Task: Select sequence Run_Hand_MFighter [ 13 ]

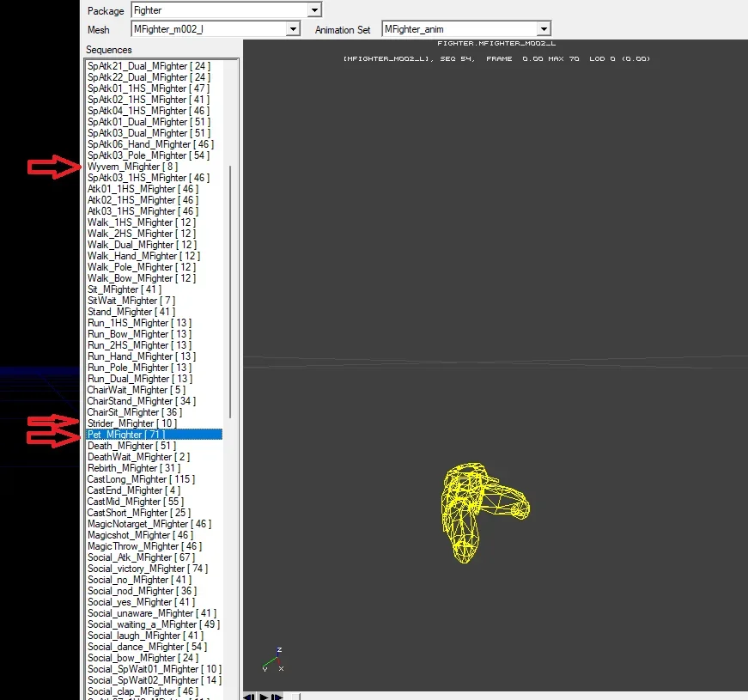Action: point(142,356)
